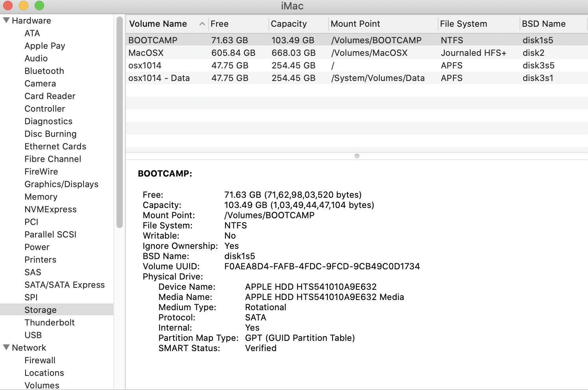This screenshot has width=588, height=390.
Task: Show SATA/SATA Express details
Action: (x=65, y=285)
